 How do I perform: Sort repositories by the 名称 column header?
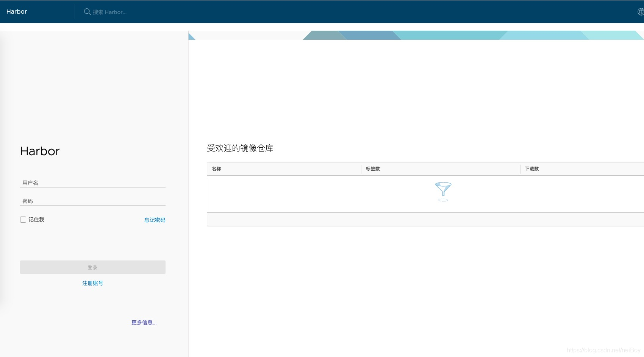pos(216,169)
